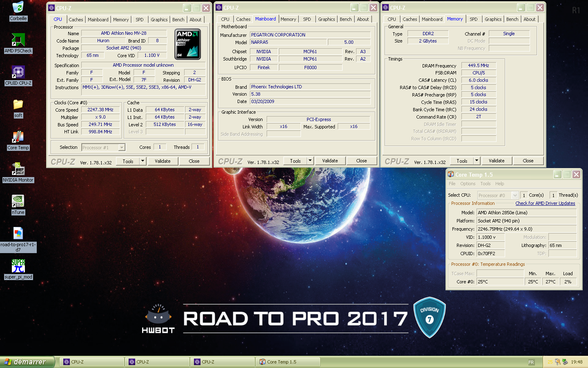This screenshot has height=368, width=588.
Task: Open NVIDIA Monitor desktop shortcut
Action: coord(18,173)
